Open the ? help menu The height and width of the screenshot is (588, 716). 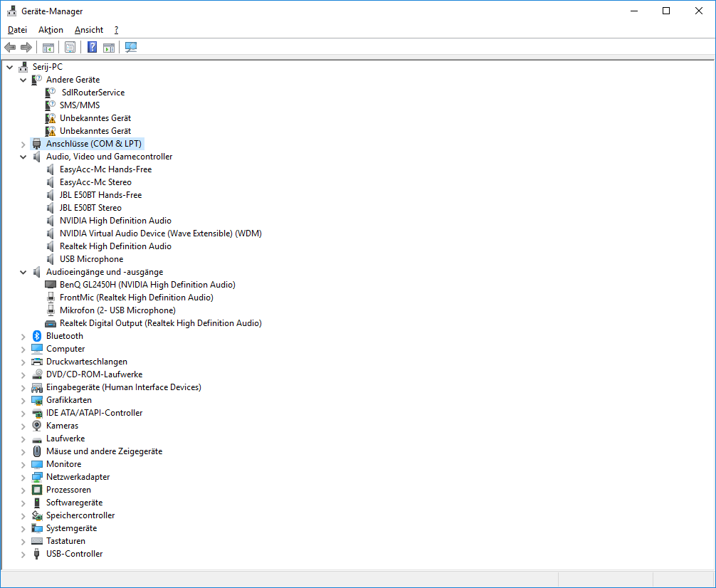coord(116,30)
